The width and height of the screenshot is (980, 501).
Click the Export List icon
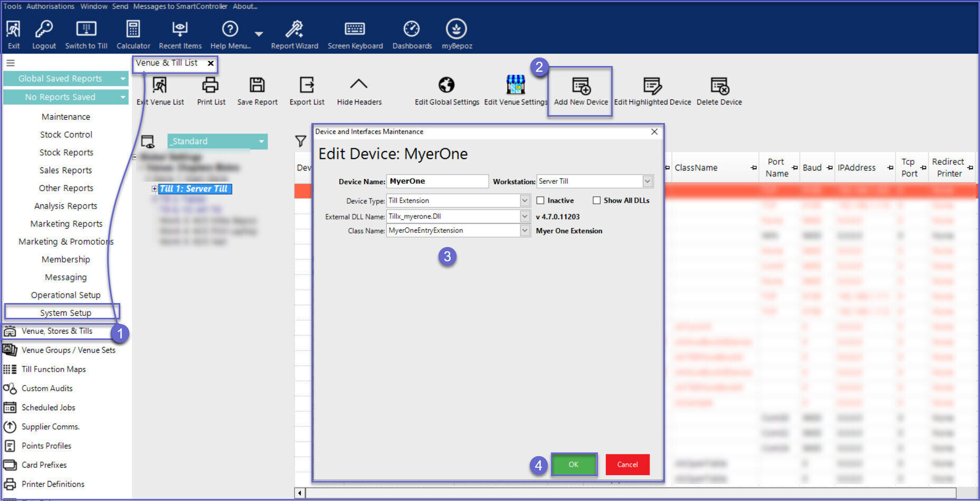pyautogui.click(x=307, y=85)
